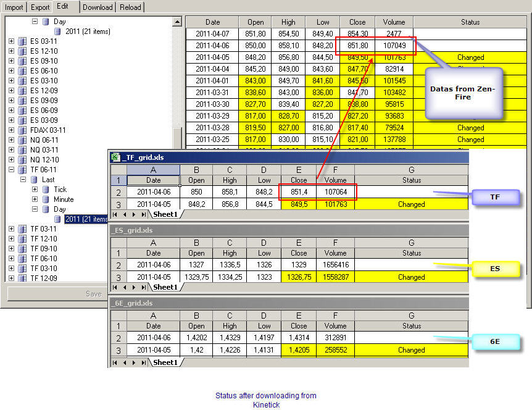Expand the ES 12-10 tree node

12,51
